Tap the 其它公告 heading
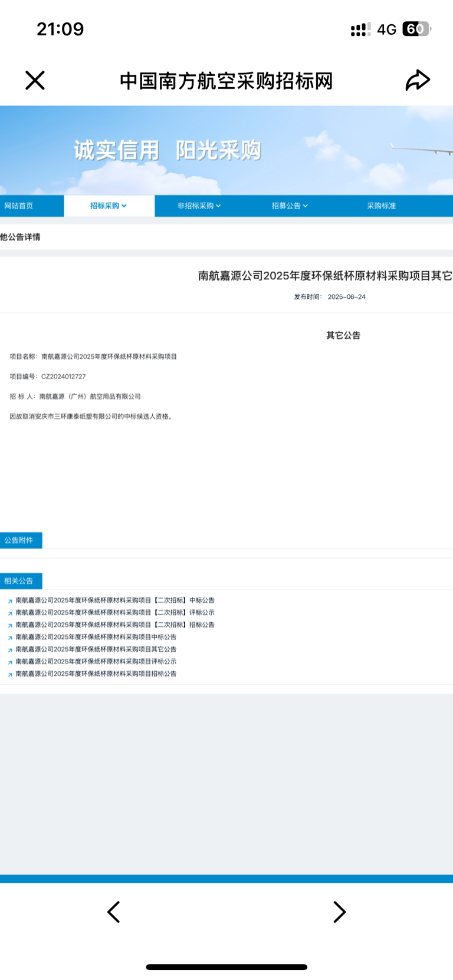The height and width of the screenshot is (980, 453). click(343, 335)
